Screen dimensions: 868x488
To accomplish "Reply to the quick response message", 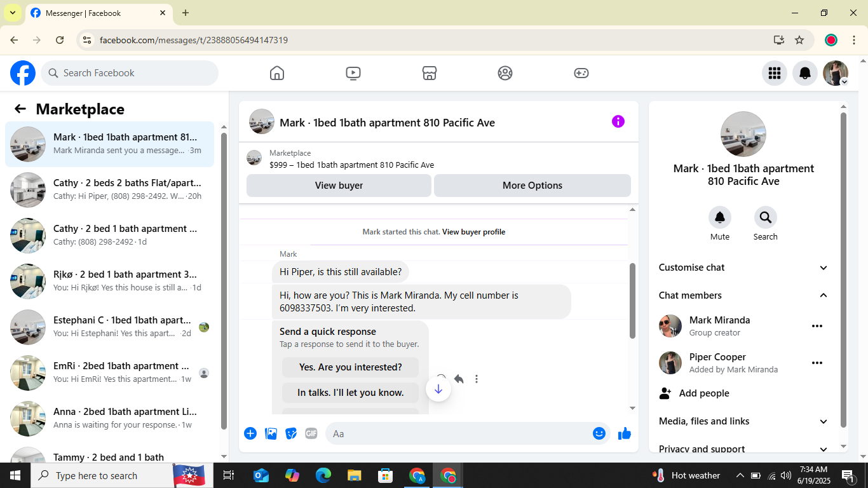I will coord(459,379).
